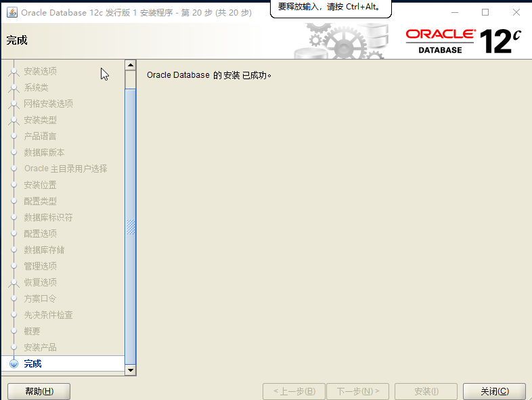Select the 系统类 step

36,87
